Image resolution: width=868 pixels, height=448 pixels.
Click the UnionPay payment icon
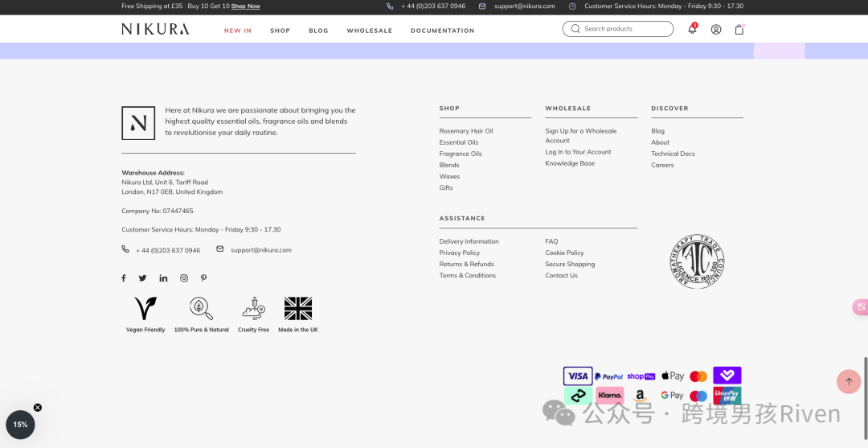coord(727,396)
